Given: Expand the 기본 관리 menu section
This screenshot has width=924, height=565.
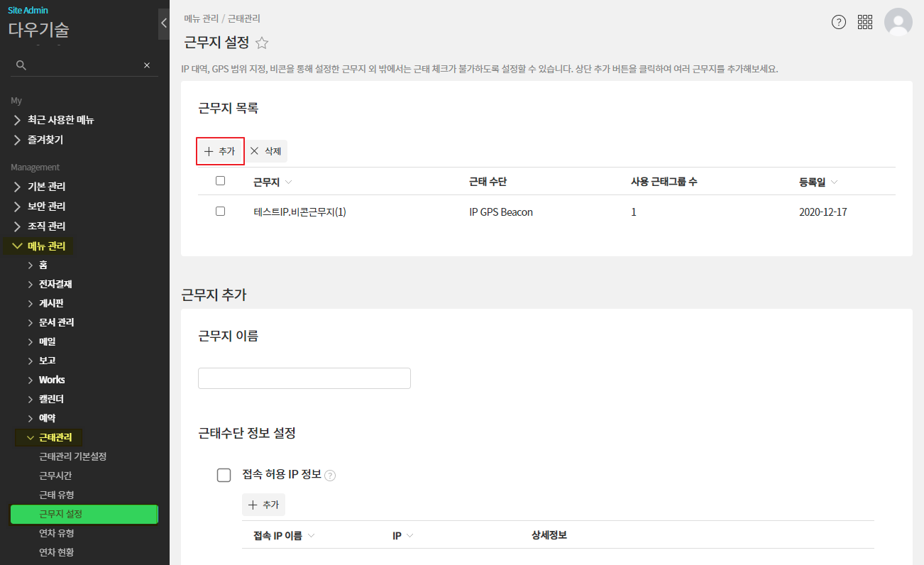Looking at the screenshot, I should click(46, 187).
